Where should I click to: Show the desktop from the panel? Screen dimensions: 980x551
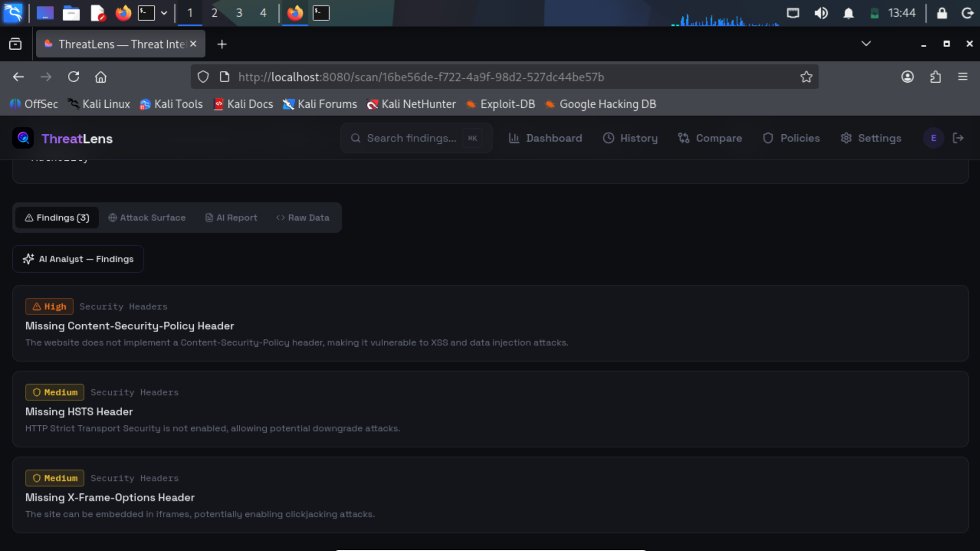[x=45, y=13]
